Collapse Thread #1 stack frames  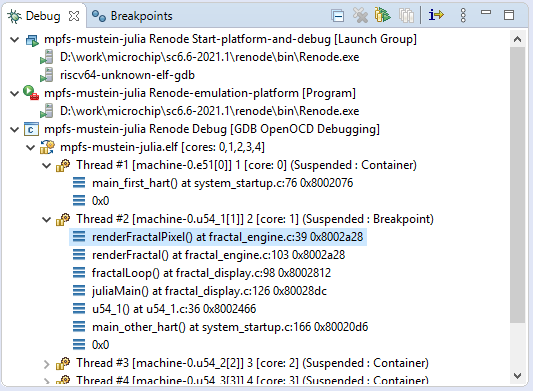pos(47,166)
